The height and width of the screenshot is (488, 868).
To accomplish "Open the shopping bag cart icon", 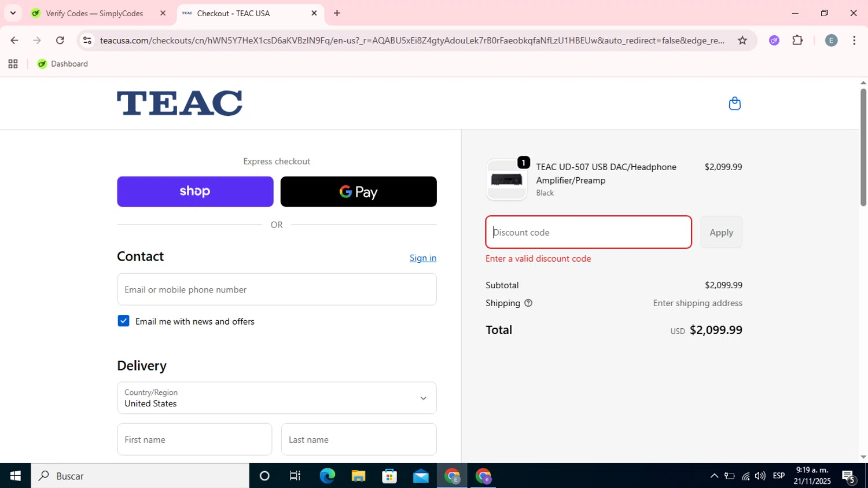I will 734,104.
